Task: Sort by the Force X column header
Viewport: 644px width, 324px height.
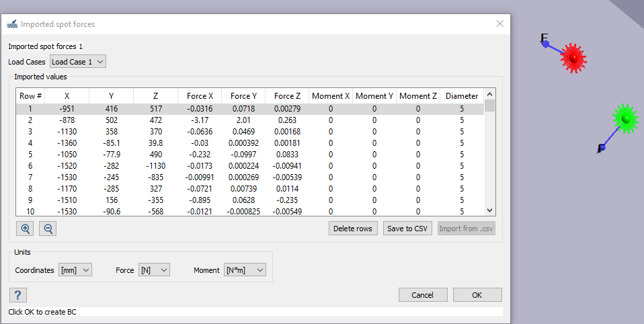Action: click(x=200, y=96)
